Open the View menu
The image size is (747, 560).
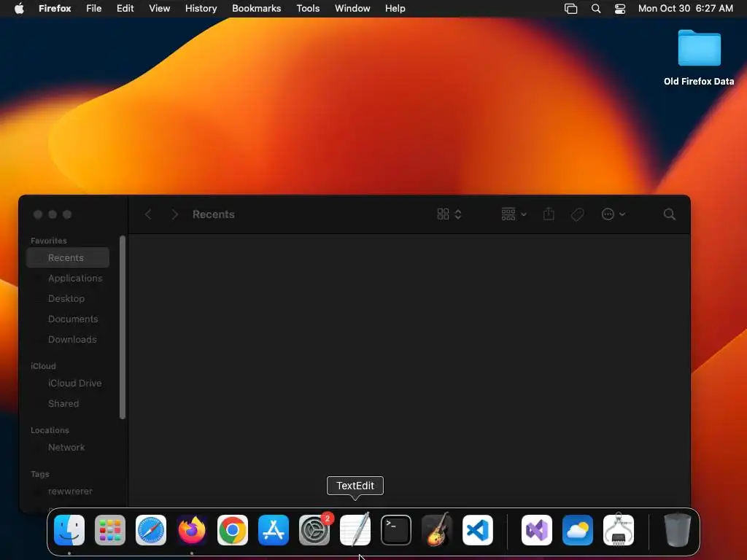159,9
